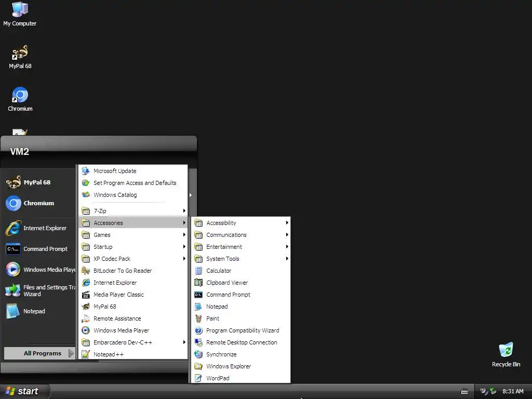Click the System Tools folder icon
The height and width of the screenshot is (399, 532).
[x=198, y=259]
